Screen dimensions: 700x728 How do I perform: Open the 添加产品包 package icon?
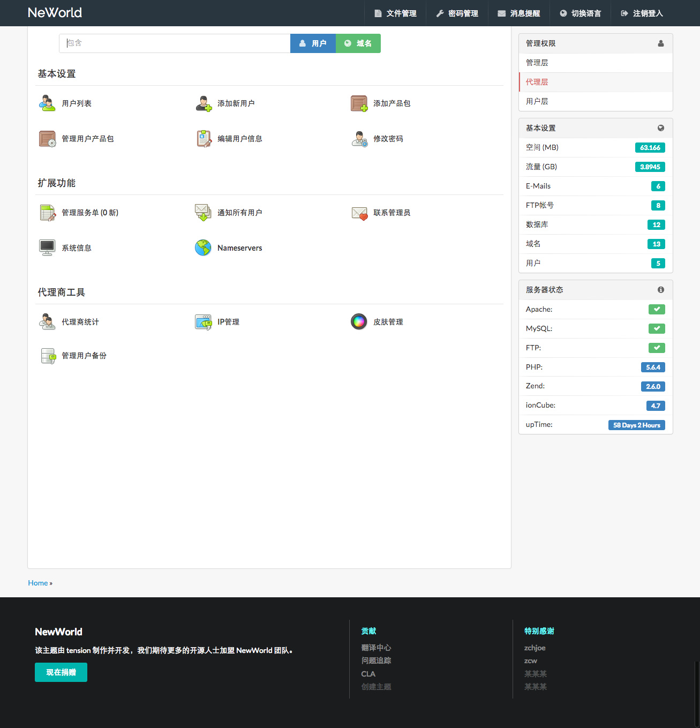pos(359,103)
